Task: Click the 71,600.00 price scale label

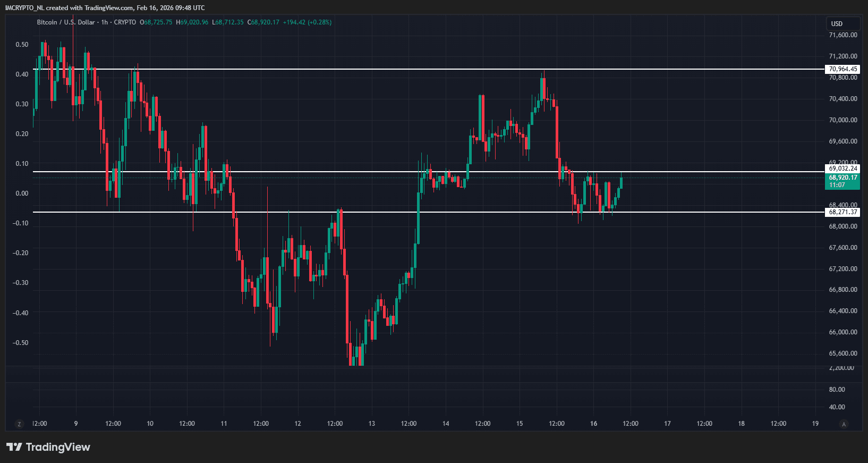Action: (x=843, y=35)
